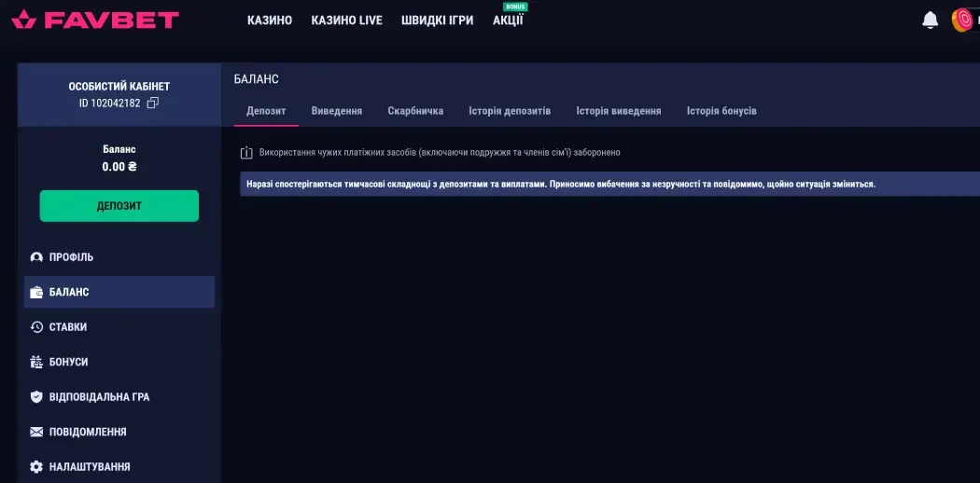The height and width of the screenshot is (483, 980).
Task: Click the Особистий кабінет heading
Action: (119, 87)
